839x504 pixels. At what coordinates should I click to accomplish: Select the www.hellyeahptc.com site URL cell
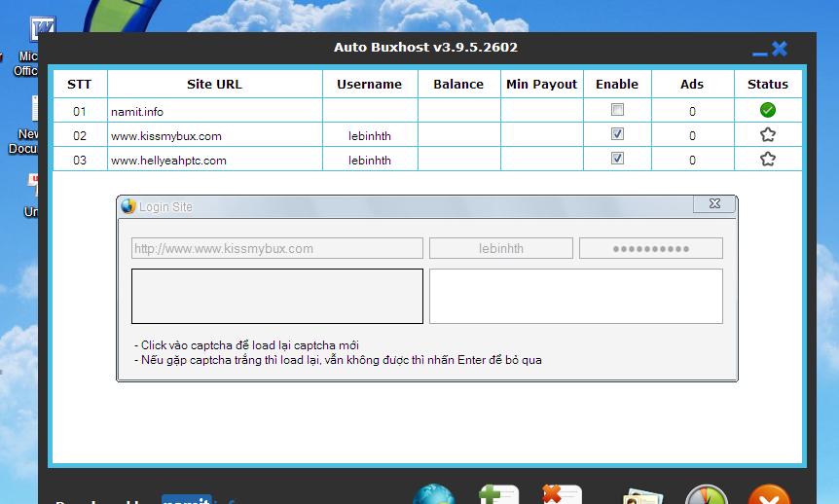tap(214, 160)
